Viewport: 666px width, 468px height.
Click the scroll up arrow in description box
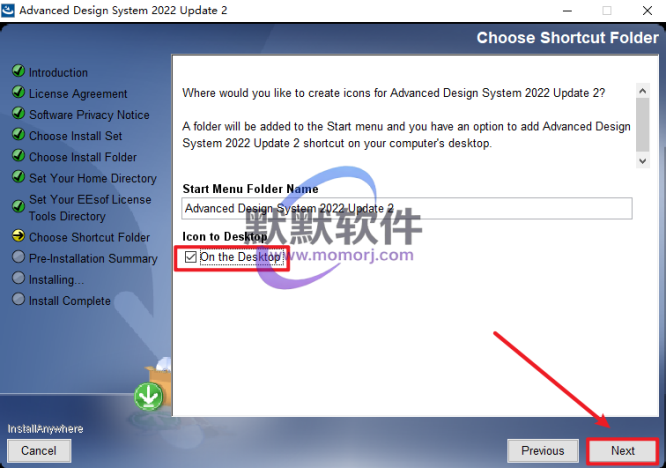[x=643, y=91]
